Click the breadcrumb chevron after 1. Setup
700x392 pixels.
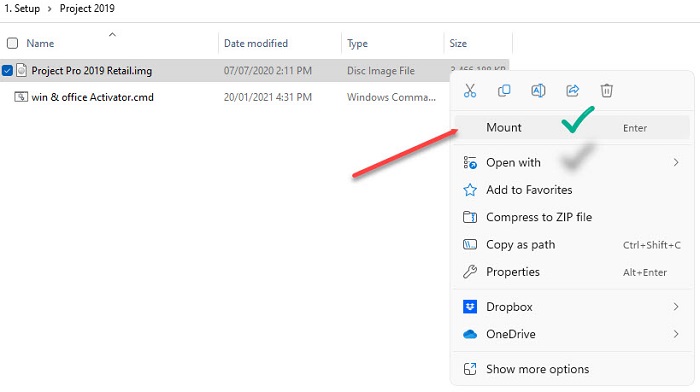tap(50, 8)
